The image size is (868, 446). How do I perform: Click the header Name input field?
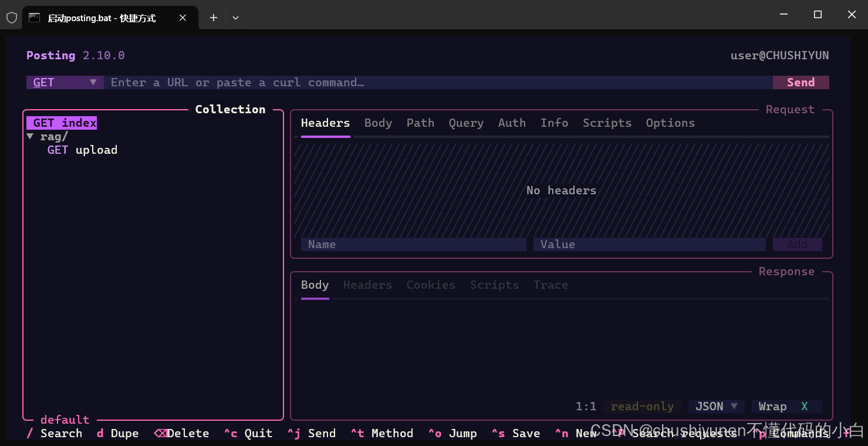tap(414, 244)
